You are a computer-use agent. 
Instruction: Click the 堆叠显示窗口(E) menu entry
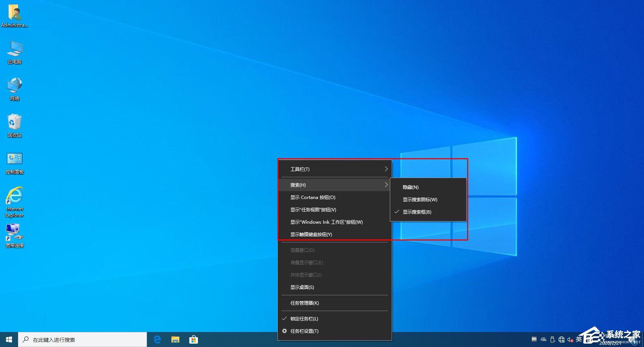coord(335,262)
